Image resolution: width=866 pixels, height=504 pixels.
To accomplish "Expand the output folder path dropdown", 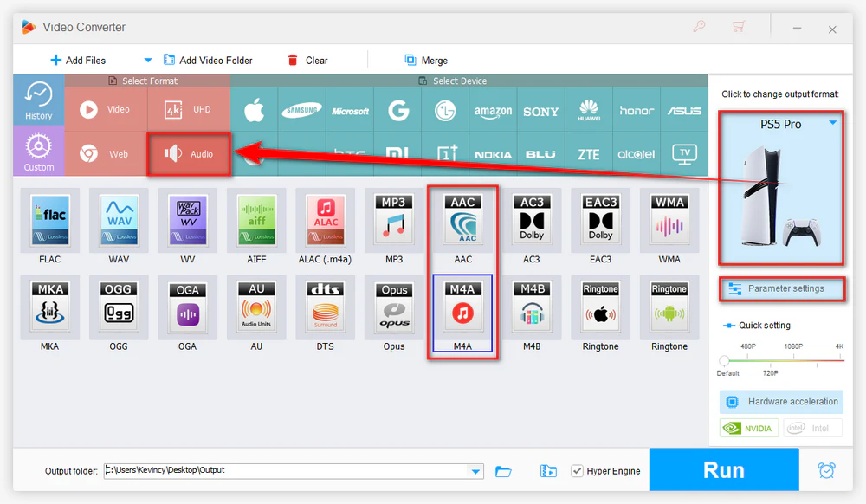I will 475,471.
